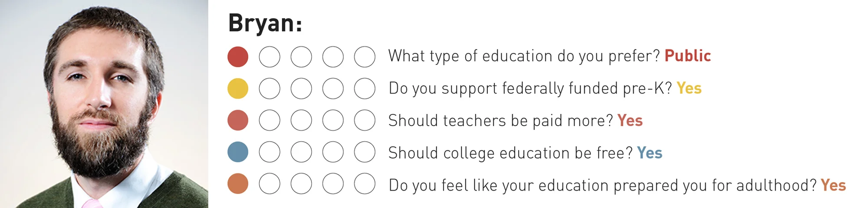Click the orange 'Yes' answer for adulthood question
The height and width of the screenshot is (208, 868).
pyautogui.click(x=833, y=185)
